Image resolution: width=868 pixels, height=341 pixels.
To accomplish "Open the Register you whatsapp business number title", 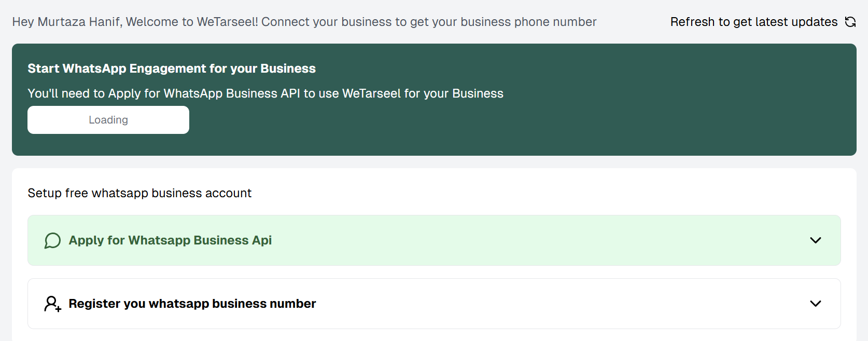I will (192, 304).
